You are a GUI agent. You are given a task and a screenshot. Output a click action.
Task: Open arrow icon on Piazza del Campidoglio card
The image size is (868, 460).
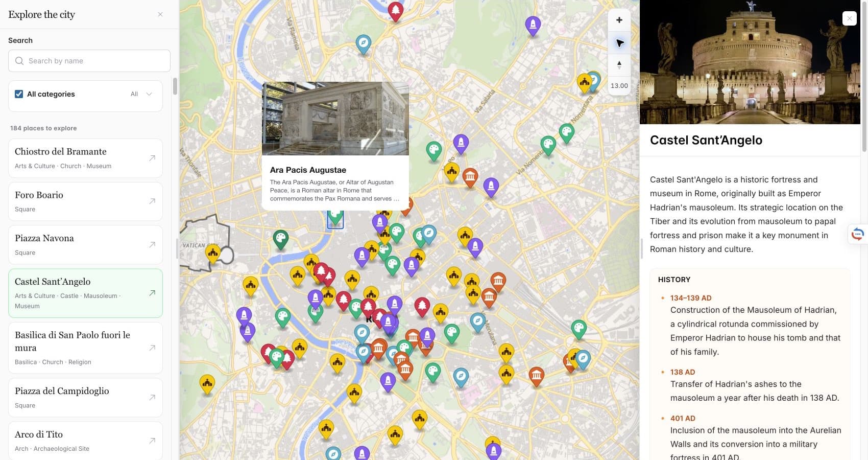pos(152,397)
